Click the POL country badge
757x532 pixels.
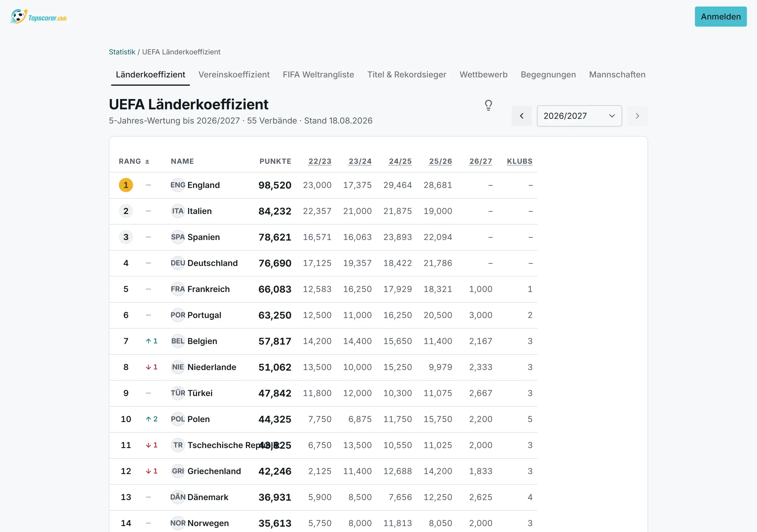click(178, 419)
